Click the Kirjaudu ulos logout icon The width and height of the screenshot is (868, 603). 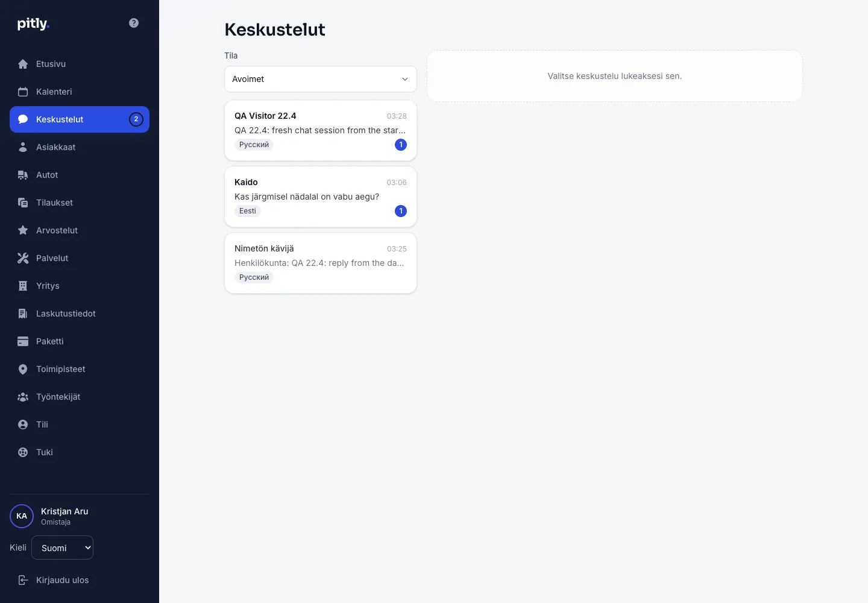click(x=23, y=580)
